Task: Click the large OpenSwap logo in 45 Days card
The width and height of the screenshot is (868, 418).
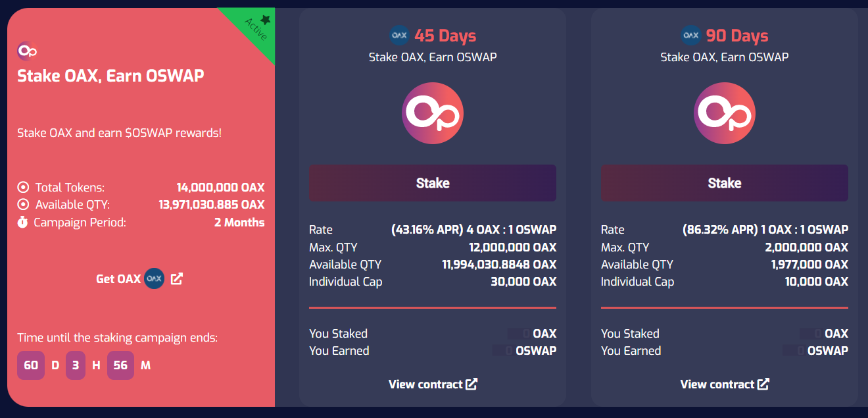Action: pos(433,113)
